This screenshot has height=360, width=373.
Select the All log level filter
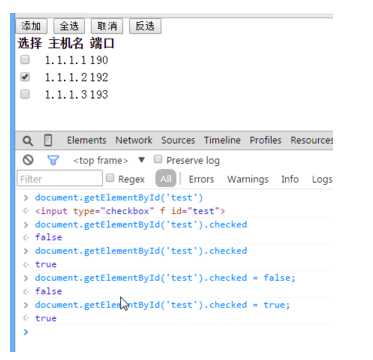pos(166,179)
